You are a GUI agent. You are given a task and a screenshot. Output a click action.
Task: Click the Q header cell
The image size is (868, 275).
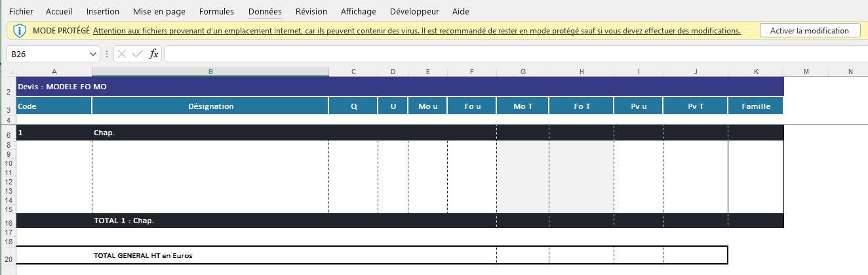pos(353,106)
